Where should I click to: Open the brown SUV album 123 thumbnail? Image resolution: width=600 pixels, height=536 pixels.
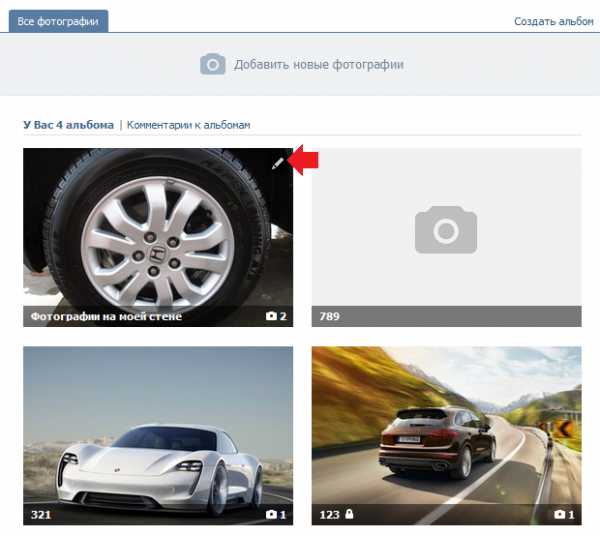click(x=447, y=435)
